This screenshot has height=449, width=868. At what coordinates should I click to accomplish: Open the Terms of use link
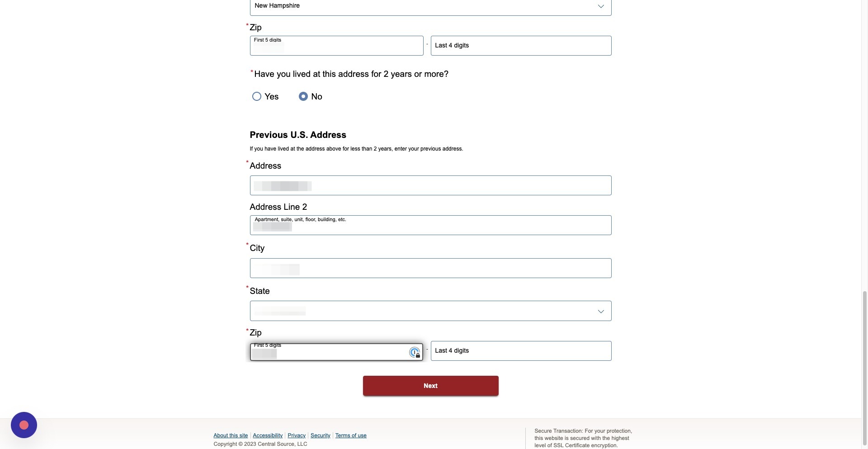point(351,435)
